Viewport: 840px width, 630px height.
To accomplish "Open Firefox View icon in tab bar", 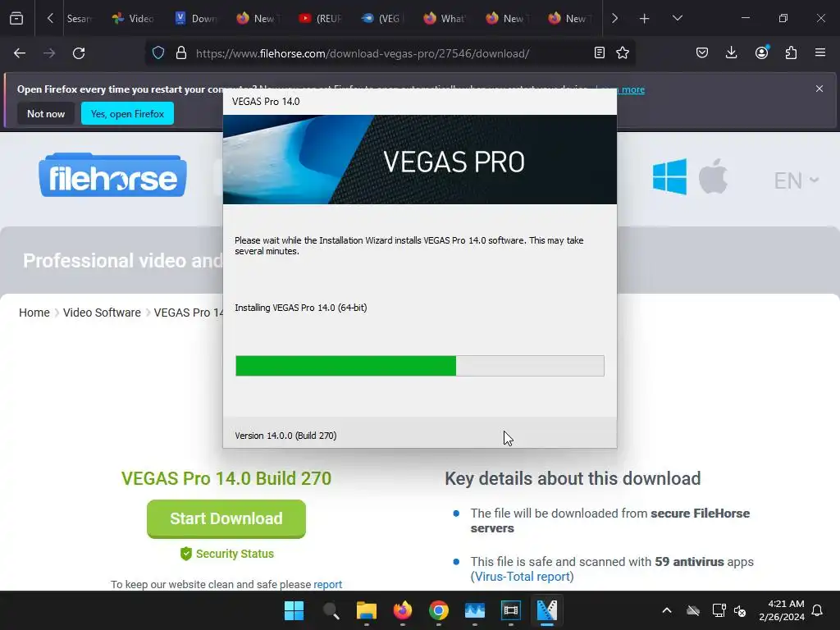I will click(16, 18).
